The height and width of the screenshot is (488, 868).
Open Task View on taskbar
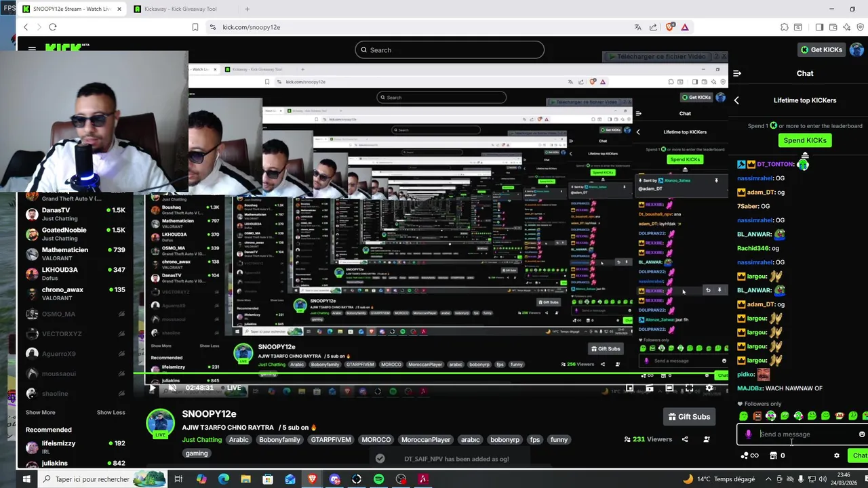[178, 479]
